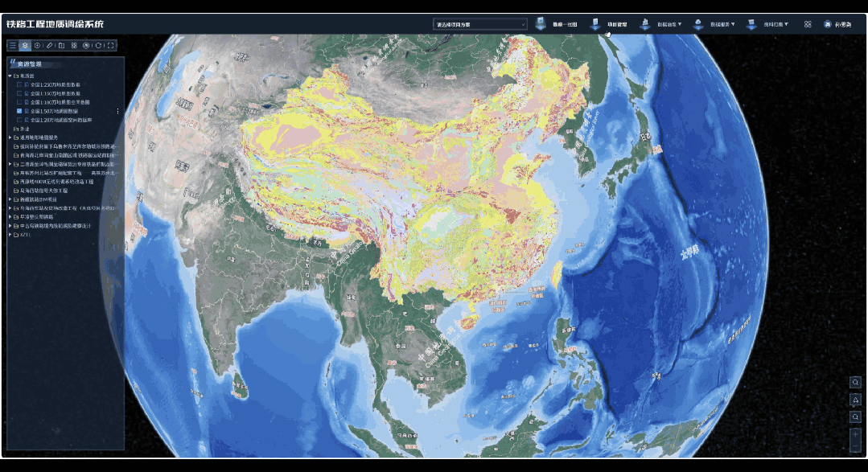
Task: Check the 全国1:250万 geology layer checkbox
Action: point(19,84)
